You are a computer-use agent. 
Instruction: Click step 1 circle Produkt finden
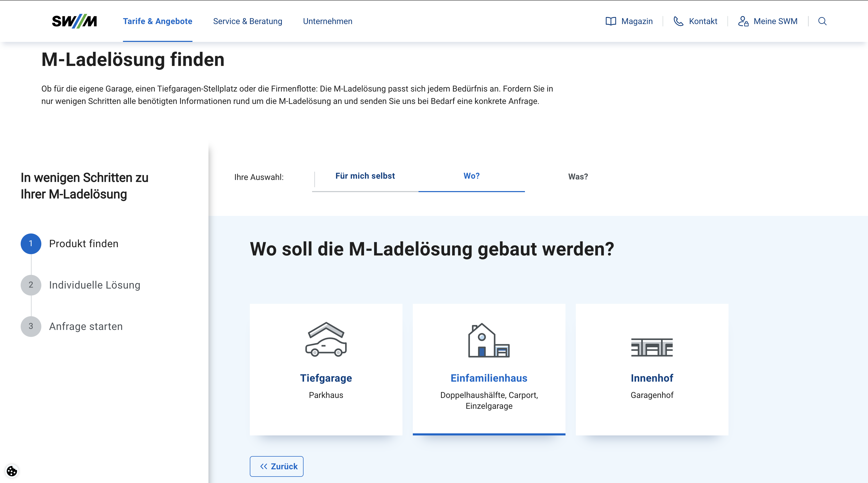(x=31, y=244)
